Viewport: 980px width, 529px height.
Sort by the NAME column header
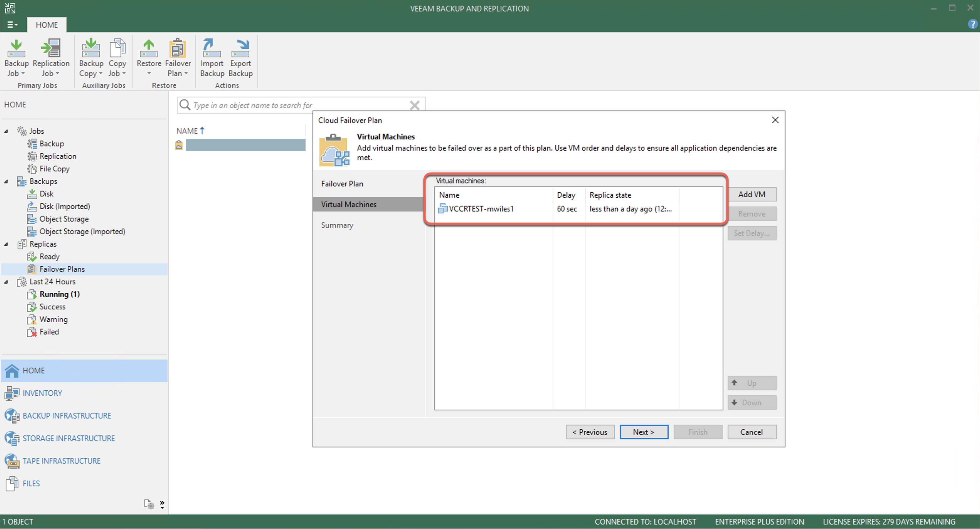187,131
